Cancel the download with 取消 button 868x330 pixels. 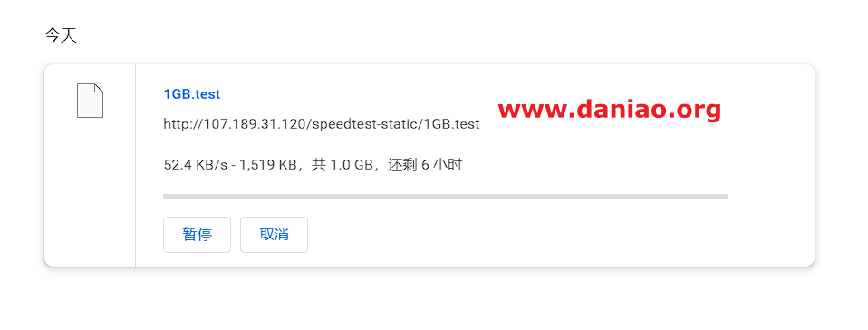(274, 235)
